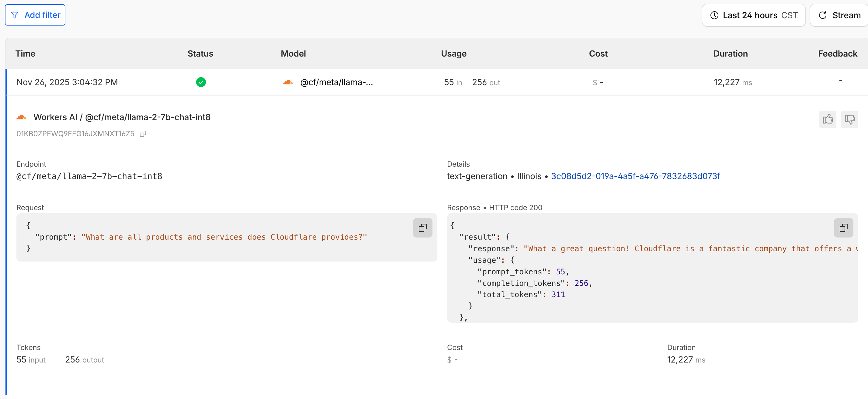Toggle the Stream live logs button
The image size is (868, 399).
839,15
